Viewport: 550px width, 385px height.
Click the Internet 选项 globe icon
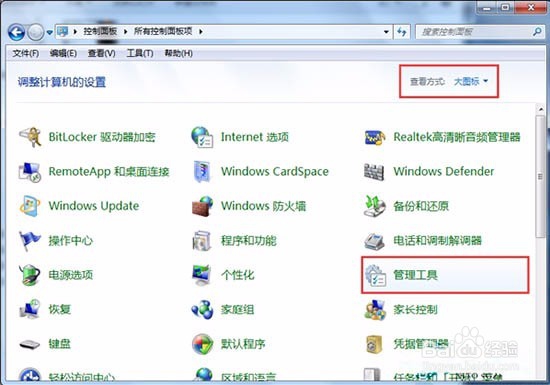[x=202, y=137]
